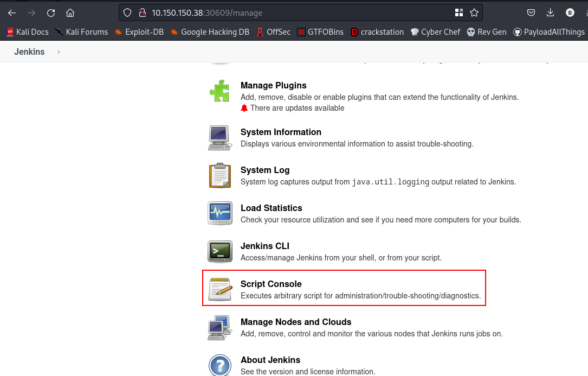Click the Manage Plugins description about extending functionality
This screenshot has width=588, height=376.
pyautogui.click(x=379, y=97)
